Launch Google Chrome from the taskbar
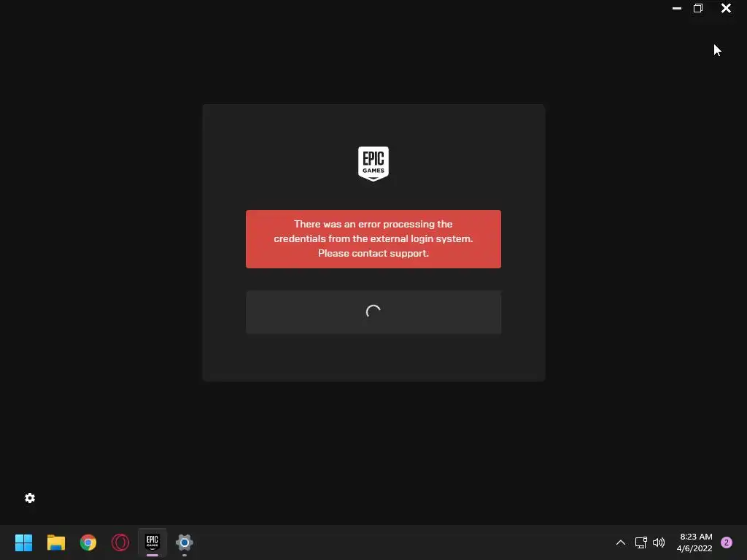This screenshot has width=747, height=560. (x=88, y=542)
